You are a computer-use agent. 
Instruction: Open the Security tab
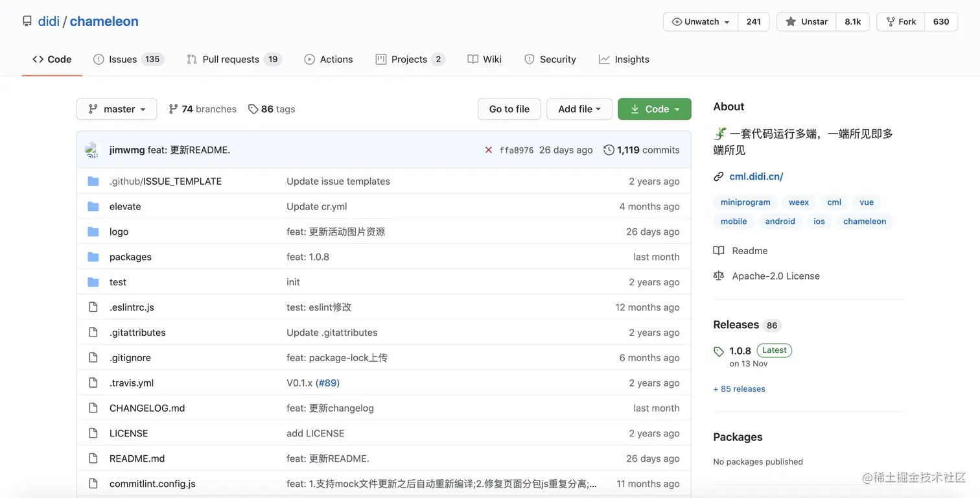(x=550, y=59)
